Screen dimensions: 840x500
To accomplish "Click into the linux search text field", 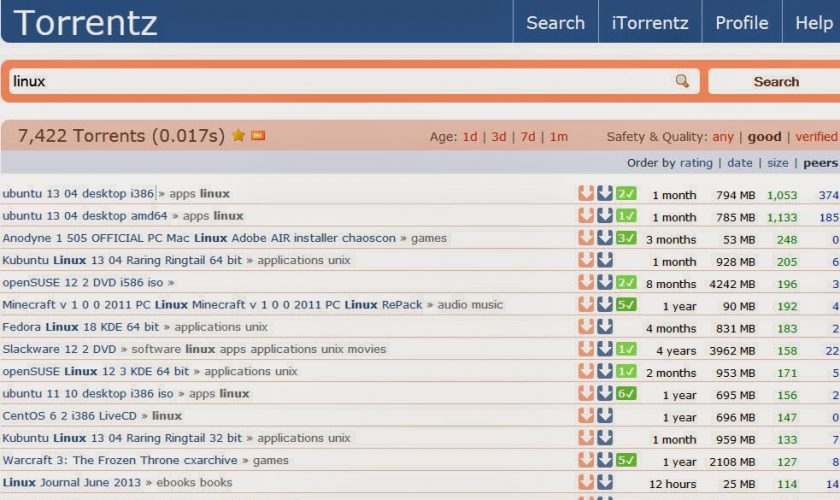I will [x=340, y=81].
